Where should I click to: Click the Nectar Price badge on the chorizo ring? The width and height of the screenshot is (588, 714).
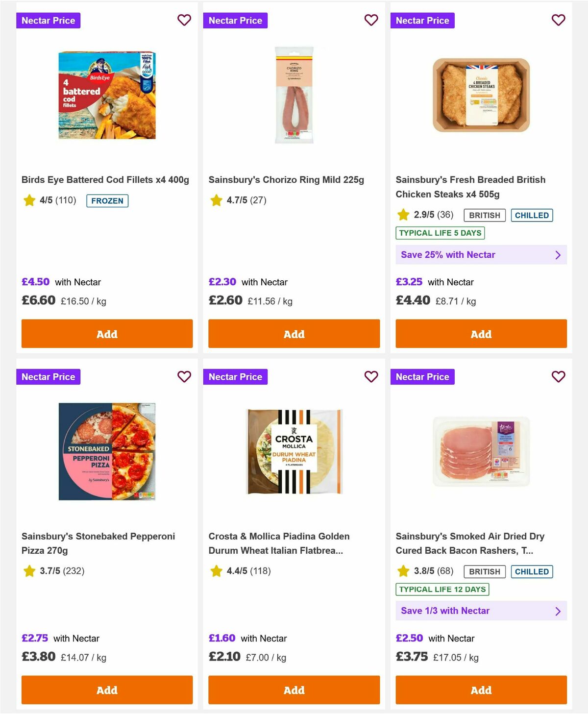tap(236, 20)
